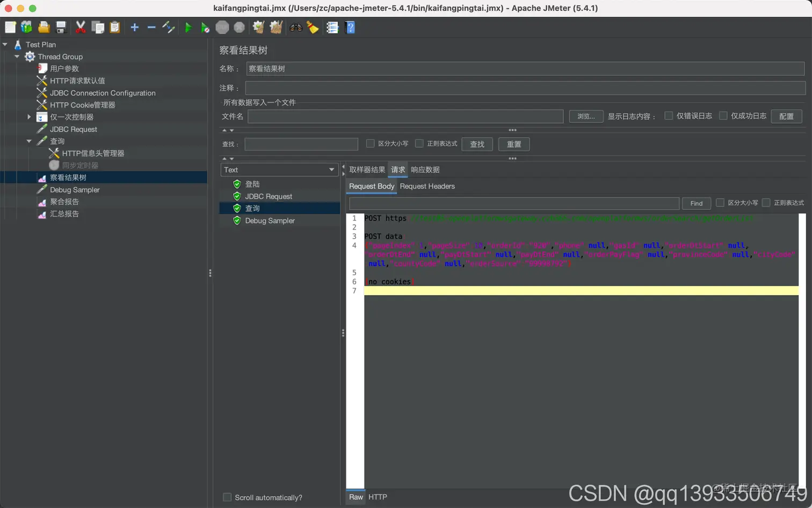This screenshot has width=812, height=508.
Task: Collapse the Thread Group node arrow
Action: [x=17, y=56]
